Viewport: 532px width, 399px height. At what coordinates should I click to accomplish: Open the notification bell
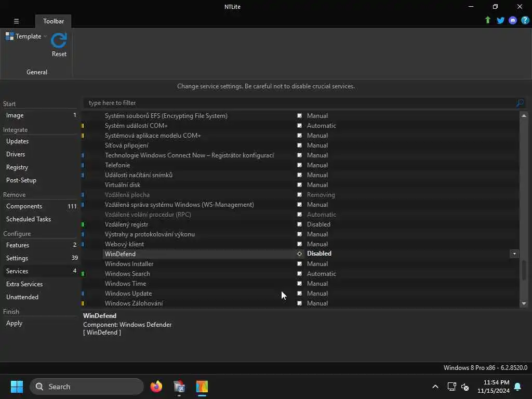tap(518, 387)
